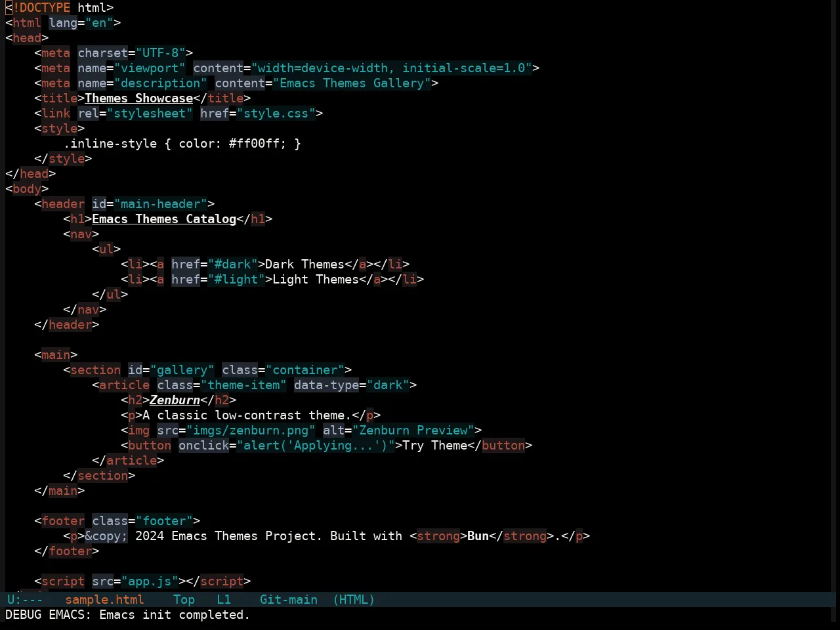This screenshot has height=630, width=840.
Task: Click the opening nav tag
Action: click(81, 234)
